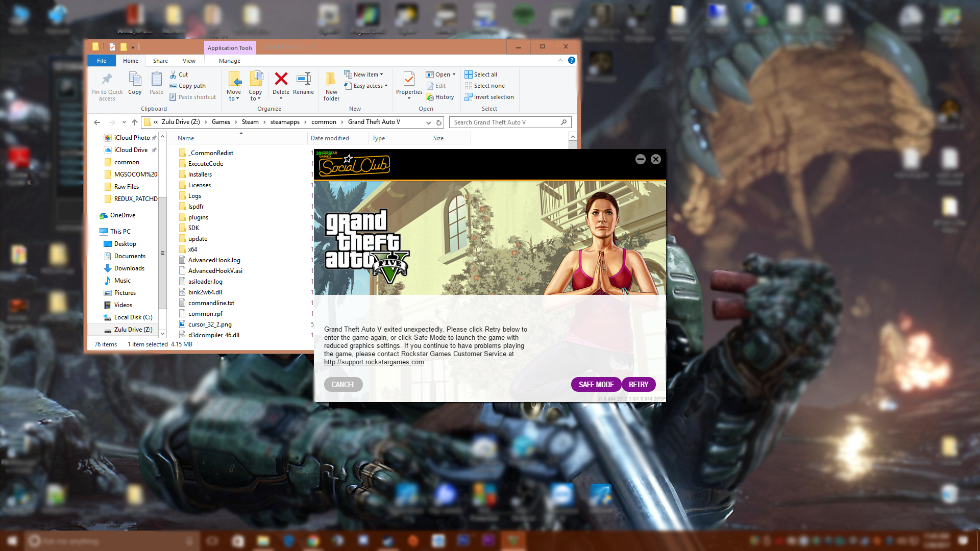The image size is (980, 551).
Task: Select the Downloads item in navigation pane
Action: point(129,268)
